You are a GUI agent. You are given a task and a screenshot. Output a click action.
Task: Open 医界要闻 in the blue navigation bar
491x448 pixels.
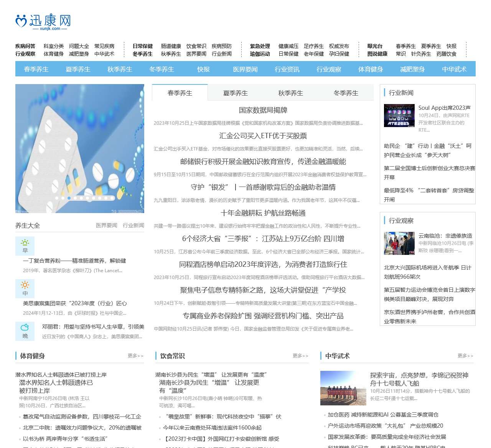(x=245, y=69)
